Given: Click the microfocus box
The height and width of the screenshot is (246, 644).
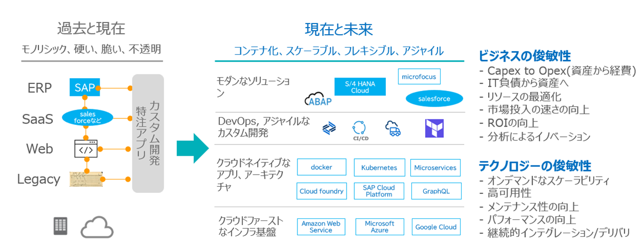Looking at the screenshot, I should [x=419, y=77].
